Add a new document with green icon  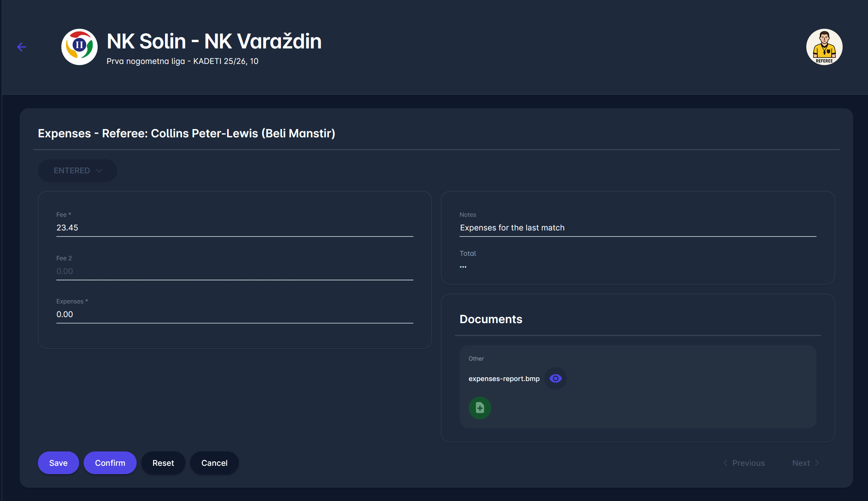point(480,408)
